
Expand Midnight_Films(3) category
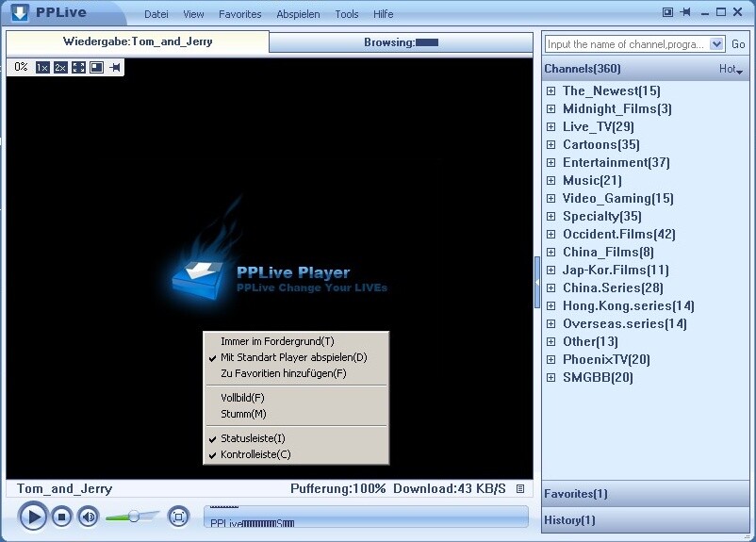[551, 109]
